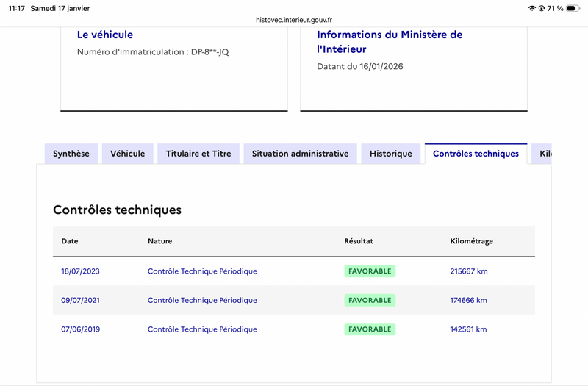
Task: Click the 09/07/2021 inspection date
Action: tap(80, 300)
